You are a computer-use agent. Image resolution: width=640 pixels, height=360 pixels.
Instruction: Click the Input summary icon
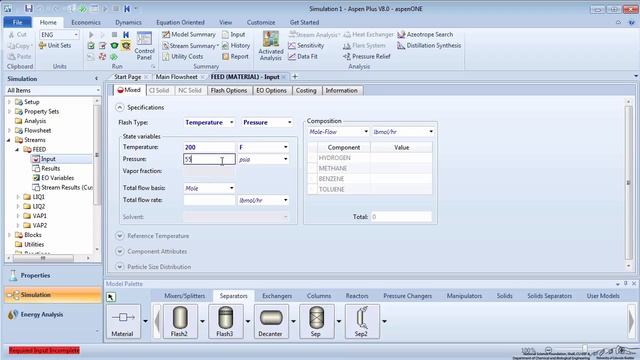point(233,35)
